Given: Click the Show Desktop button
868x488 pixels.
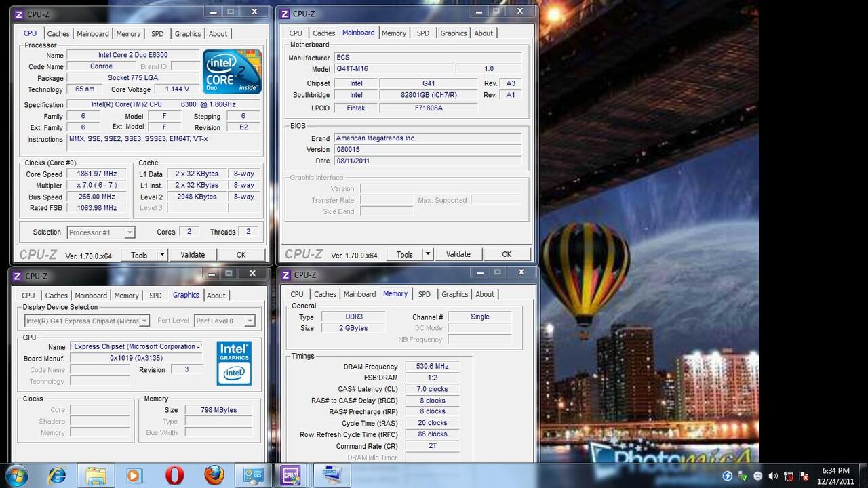Looking at the screenshot, I should coord(863,476).
